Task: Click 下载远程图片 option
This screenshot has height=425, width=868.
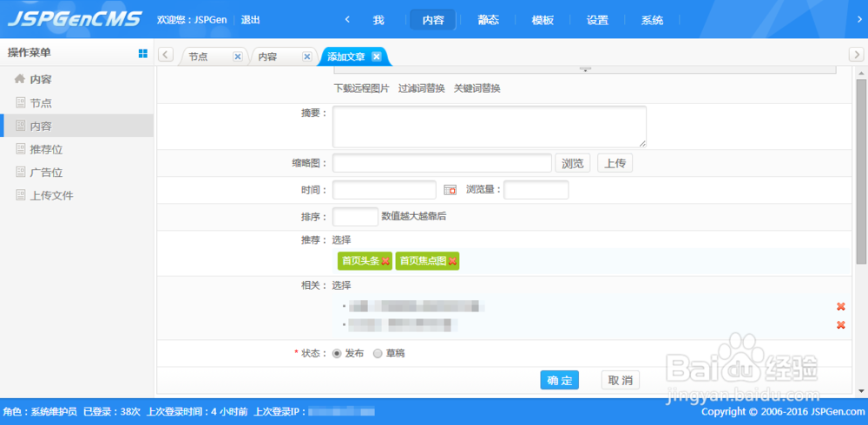Action: pos(361,88)
